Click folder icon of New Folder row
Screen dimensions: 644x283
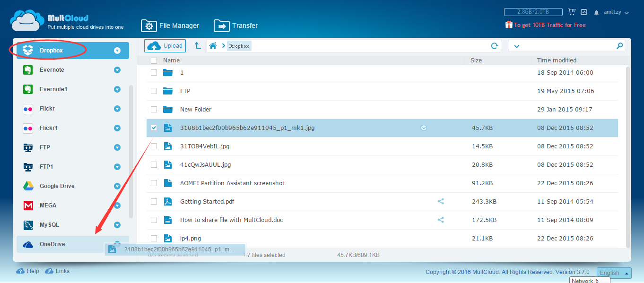[168, 109]
